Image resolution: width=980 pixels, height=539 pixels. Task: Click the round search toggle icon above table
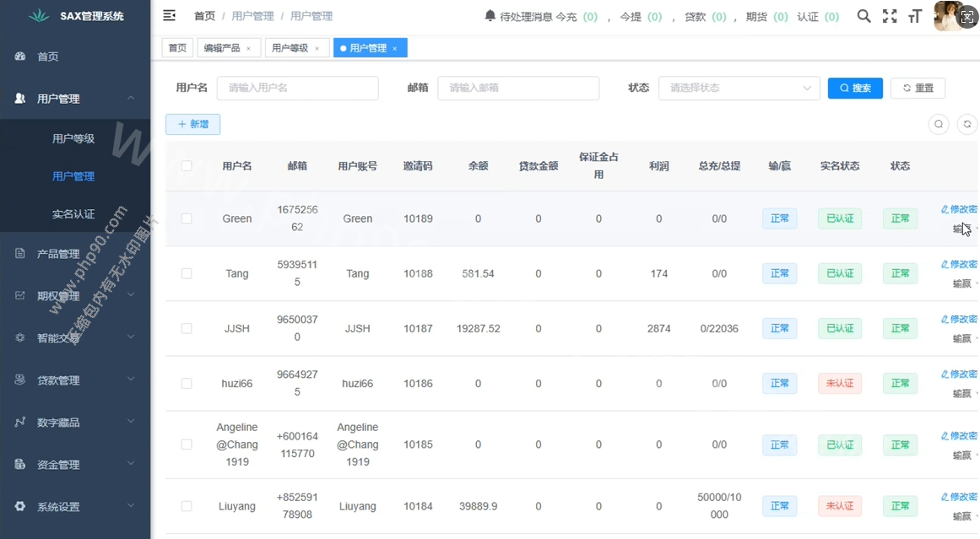938,125
